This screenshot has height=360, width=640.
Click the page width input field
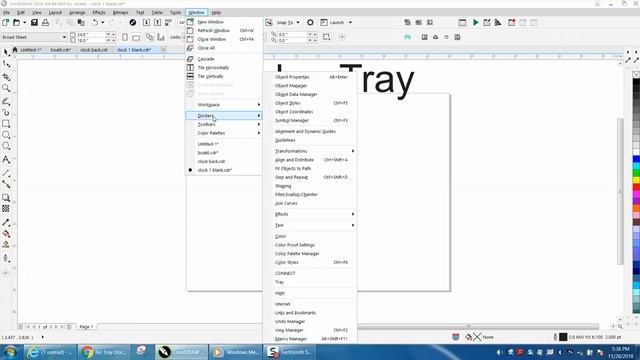coord(91,35)
